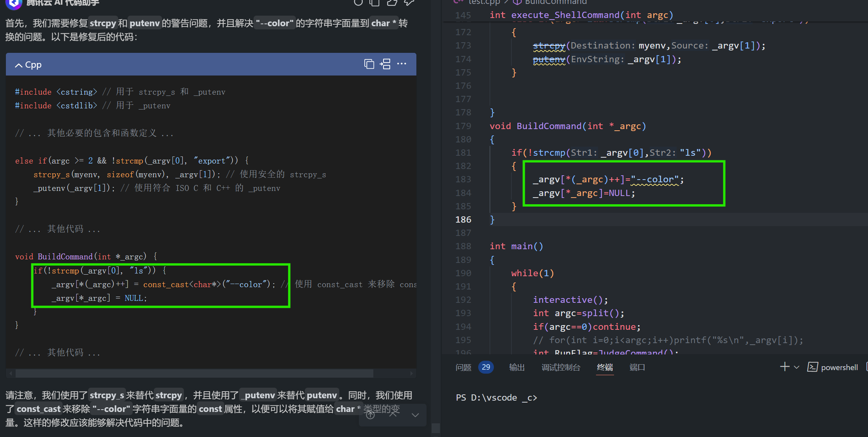Click int argc=split(); on line 193
This screenshot has width=868, height=437.
(x=578, y=313)
